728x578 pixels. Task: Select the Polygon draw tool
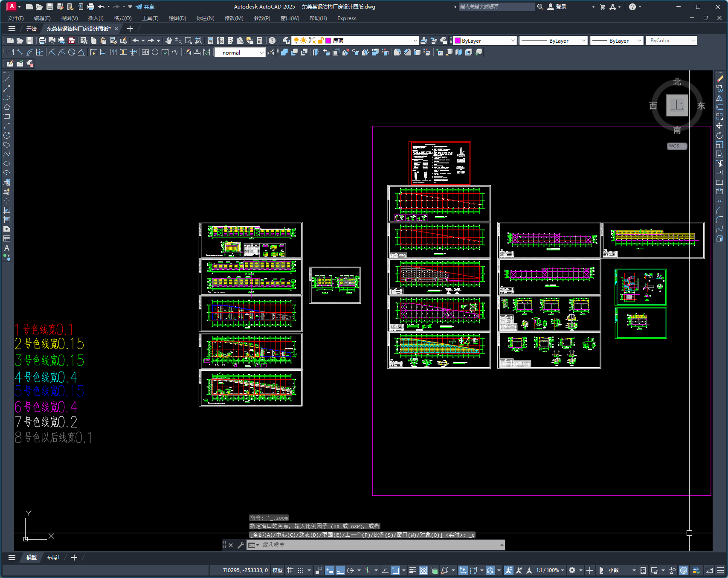[7, 107]
